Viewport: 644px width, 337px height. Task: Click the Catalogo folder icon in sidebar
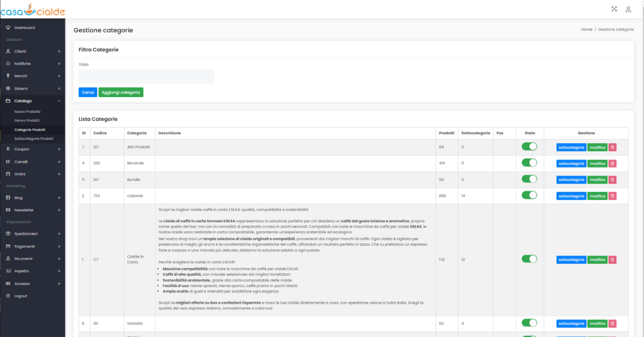[8, 101]
